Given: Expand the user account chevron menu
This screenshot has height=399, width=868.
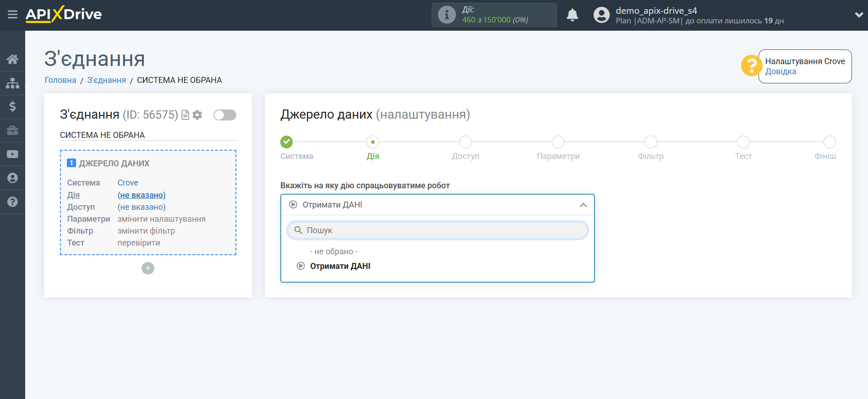Looking at the screenshot, I should (x=858, y=15).
